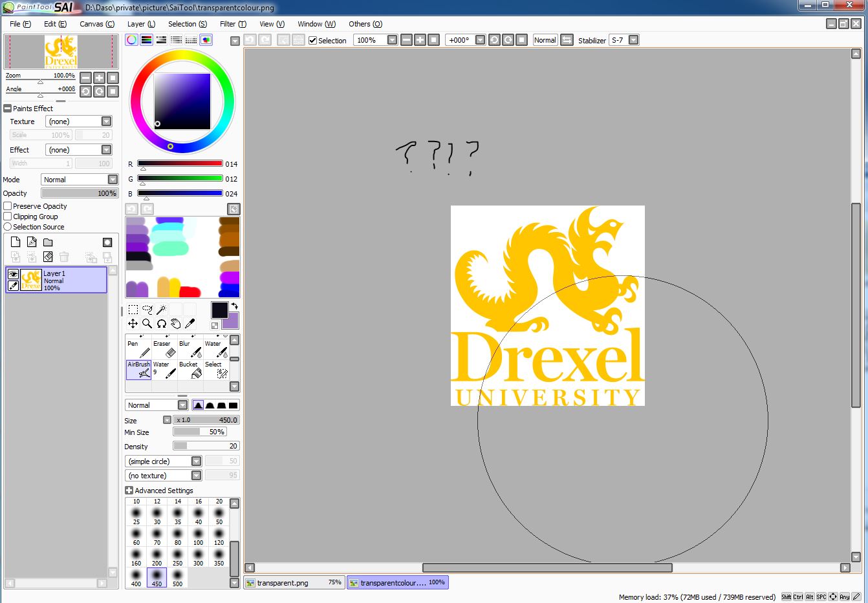Choose the Bucket fill tool

click(190, 370)
